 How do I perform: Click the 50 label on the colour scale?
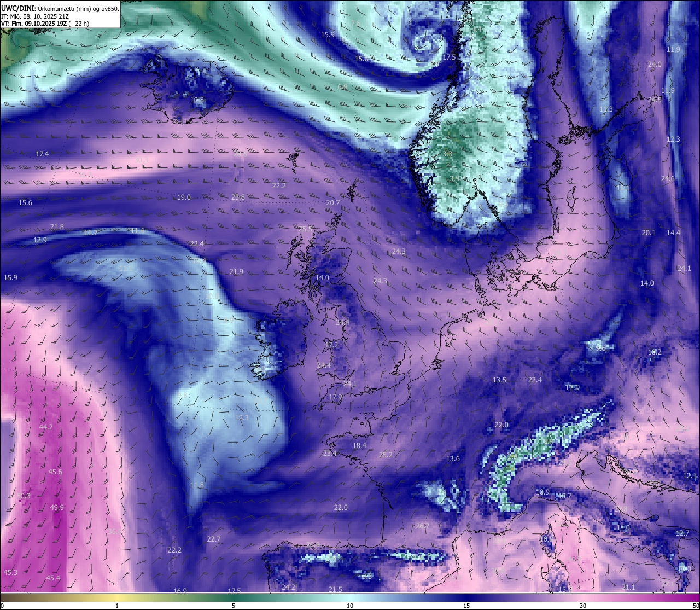click(x=695, y=606)
